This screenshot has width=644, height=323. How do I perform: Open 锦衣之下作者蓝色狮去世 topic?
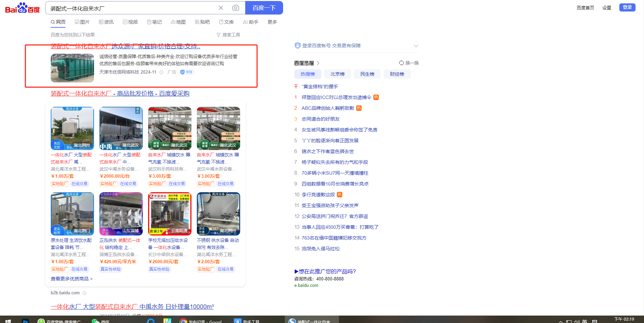coord(328,151)
